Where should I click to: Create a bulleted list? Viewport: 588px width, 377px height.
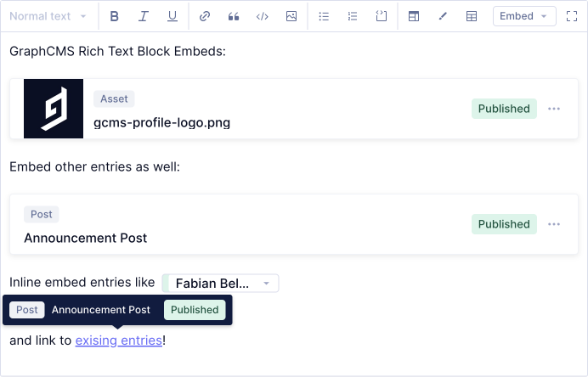click(x=324, y=16)
